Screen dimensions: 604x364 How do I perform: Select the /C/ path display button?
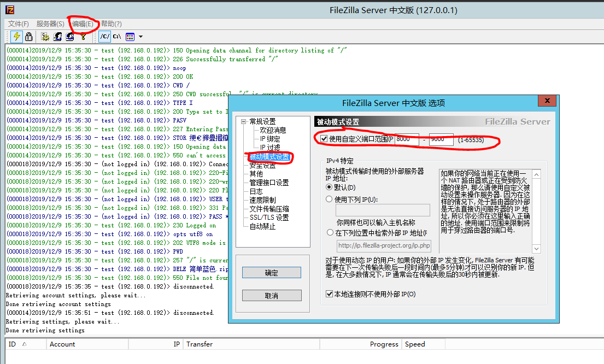pos(105,37)
